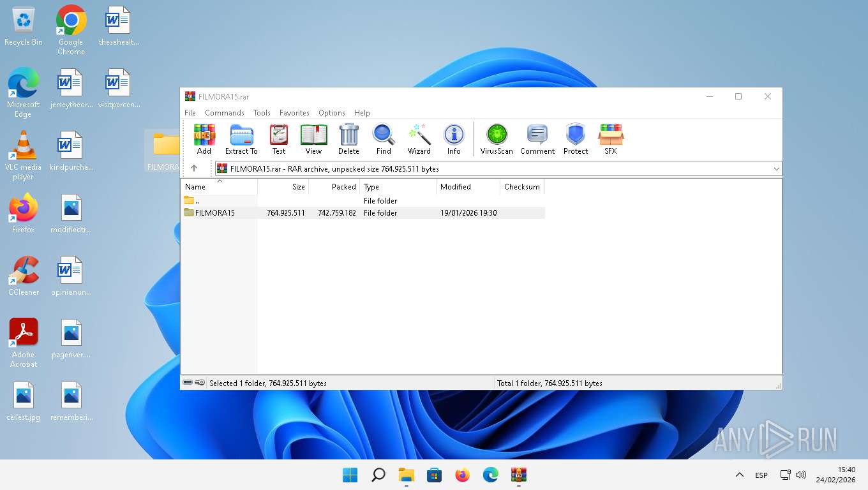Select the modifiedtr... image file
Screen dimensions: 868x490
pos(71,214)
